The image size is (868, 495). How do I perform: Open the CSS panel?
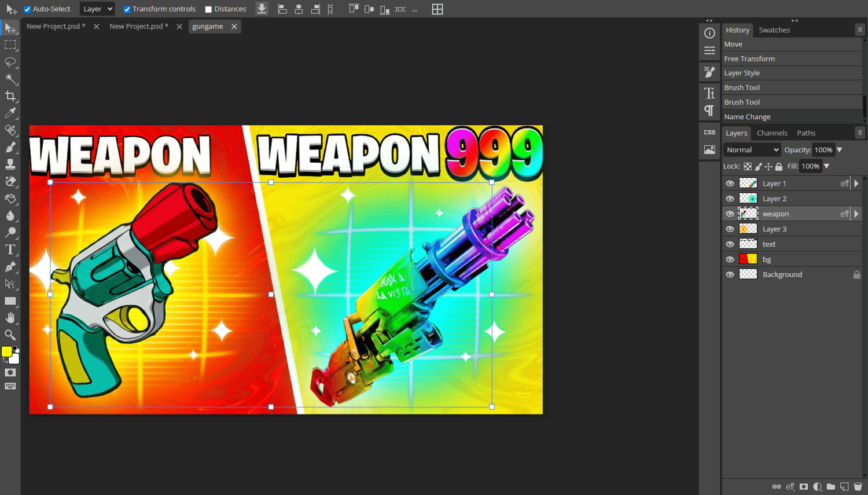709,133
